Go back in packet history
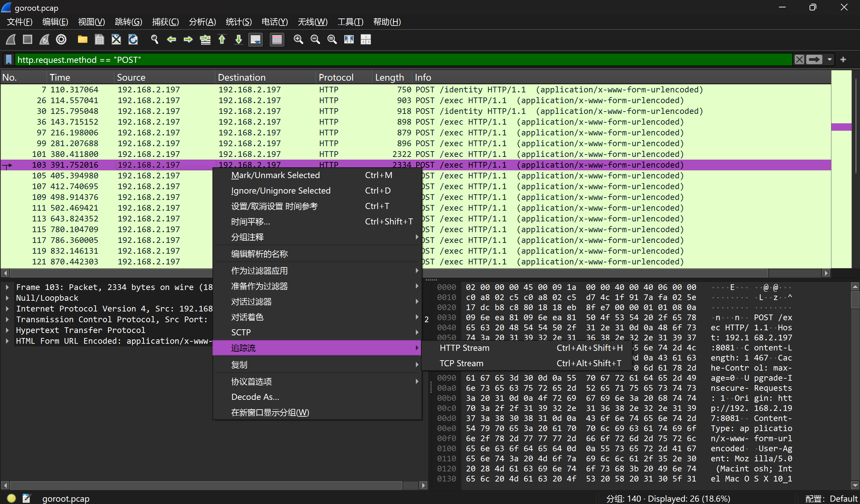 (x=171, y=40)
